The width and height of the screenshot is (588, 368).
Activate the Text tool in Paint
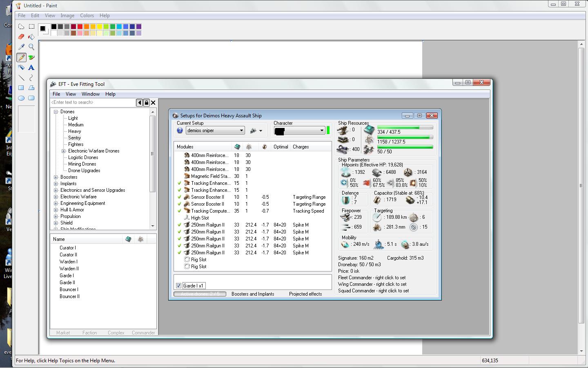(x=31, y=67)
